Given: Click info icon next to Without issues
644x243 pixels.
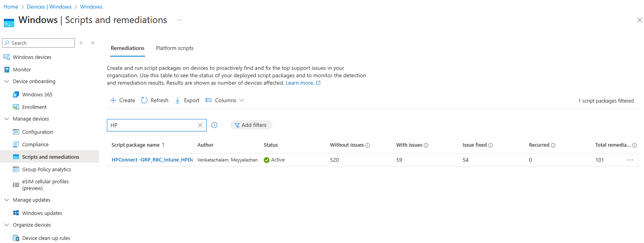Looking at the screenshot, I should [x=367, y=145].
